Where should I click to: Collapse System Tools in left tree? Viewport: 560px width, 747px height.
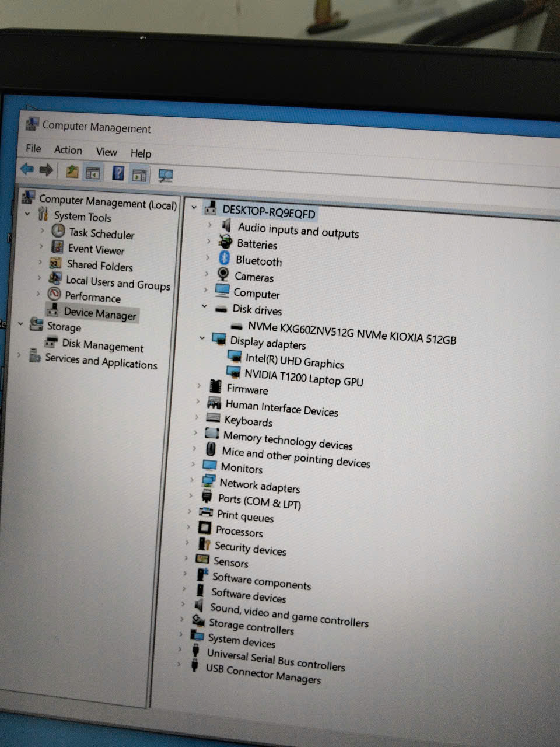[x=27, y=214]
